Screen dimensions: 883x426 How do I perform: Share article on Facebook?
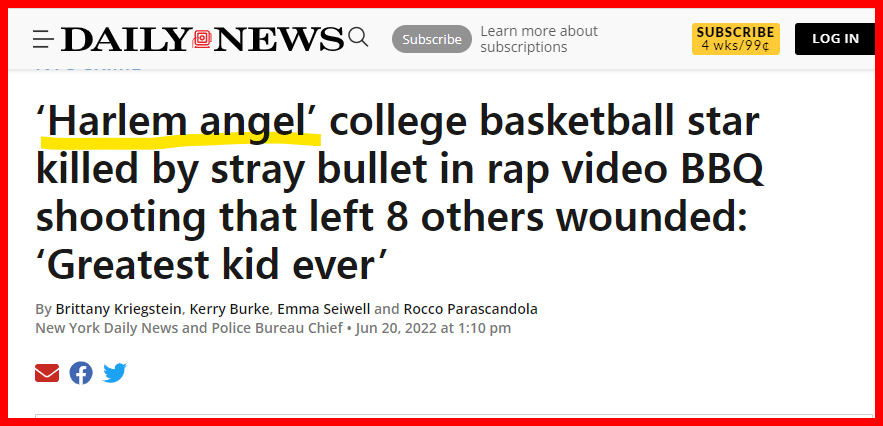[81, 373]
